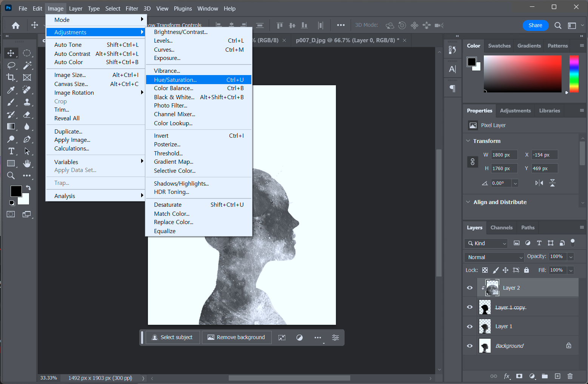This screenshot has height=384, width=588.
Task: Select the Dodge tool
Action: coord(11,139)
